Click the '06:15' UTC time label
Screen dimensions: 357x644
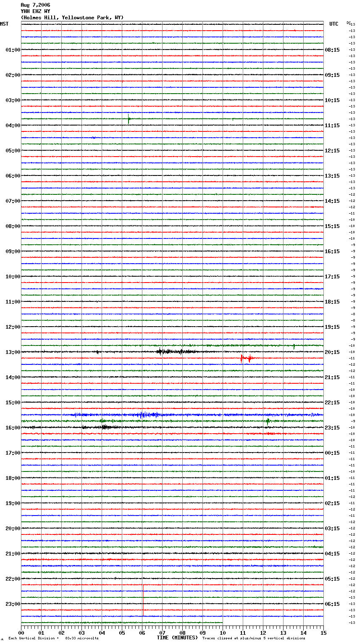332,604
